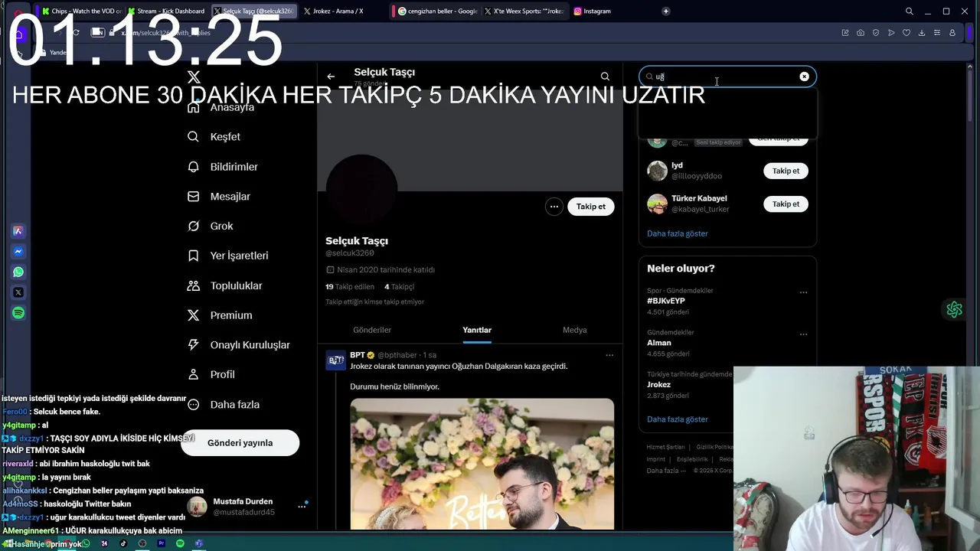Open Messenger in the browser sidebar
Viewport: 980px width, 551px height.
coord(18,251)
